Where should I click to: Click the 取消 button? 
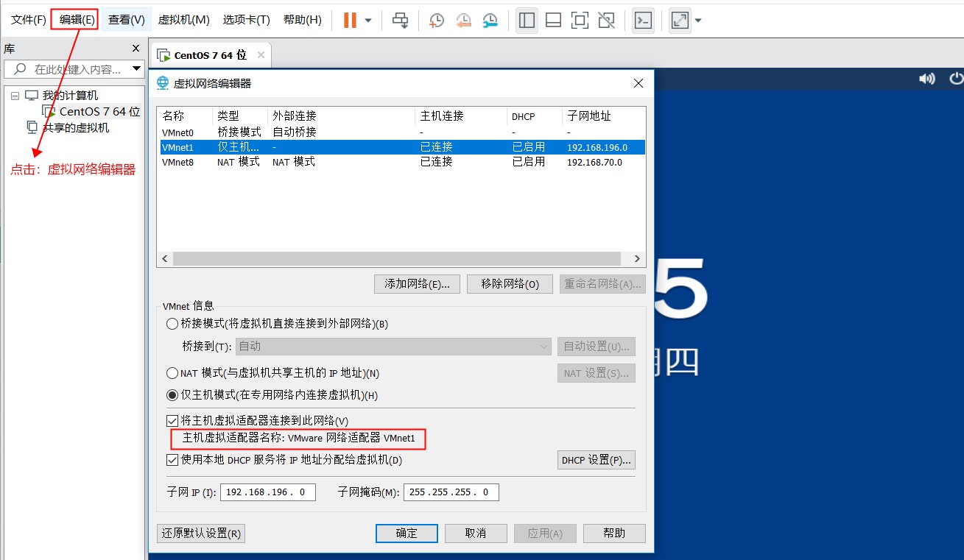[x=476, y=534]
